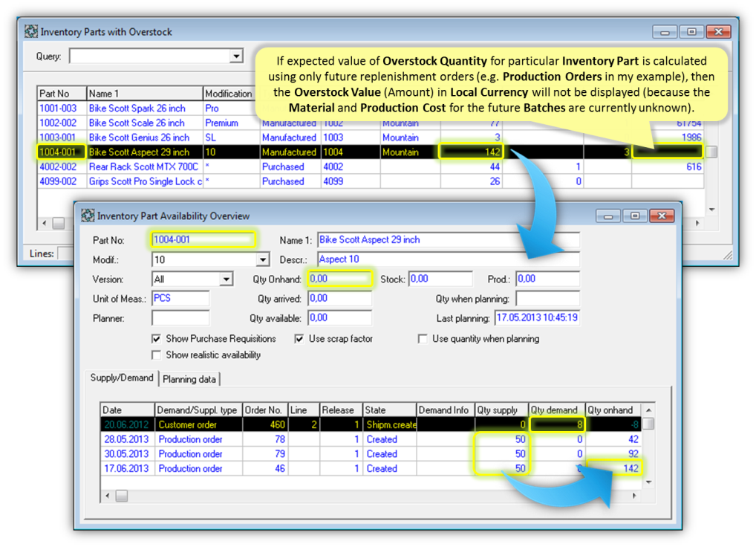This screenshot has width=756, height=547.
Task: Maximize the Inventory Part Availability Overview window
Action: [x=635, y=216]
